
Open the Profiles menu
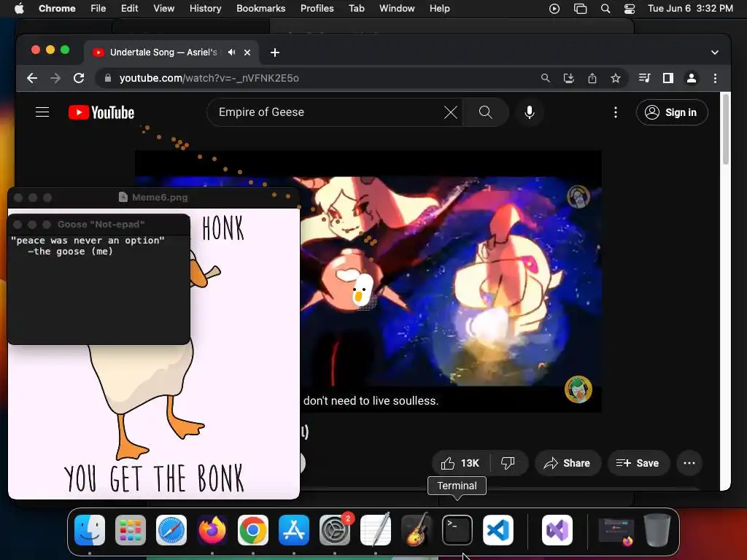tap(317, 9)
